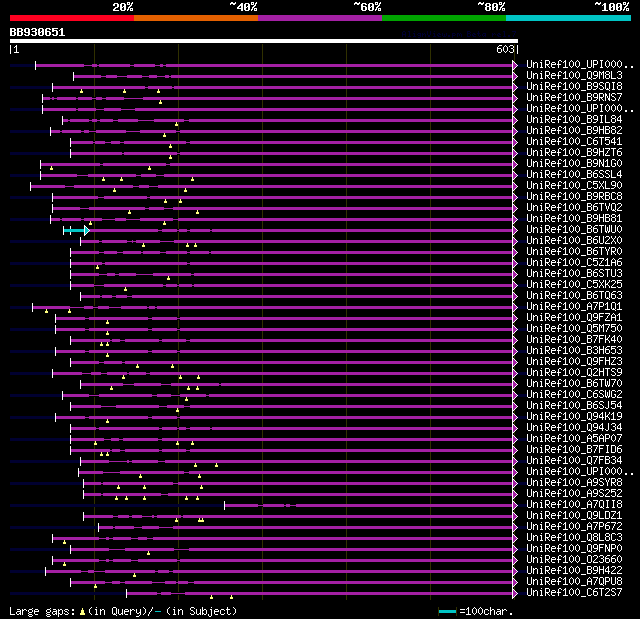Select the UniRef100_B6U2X0 label
Screen dimensions: 640x619
(x=574, y=241)
